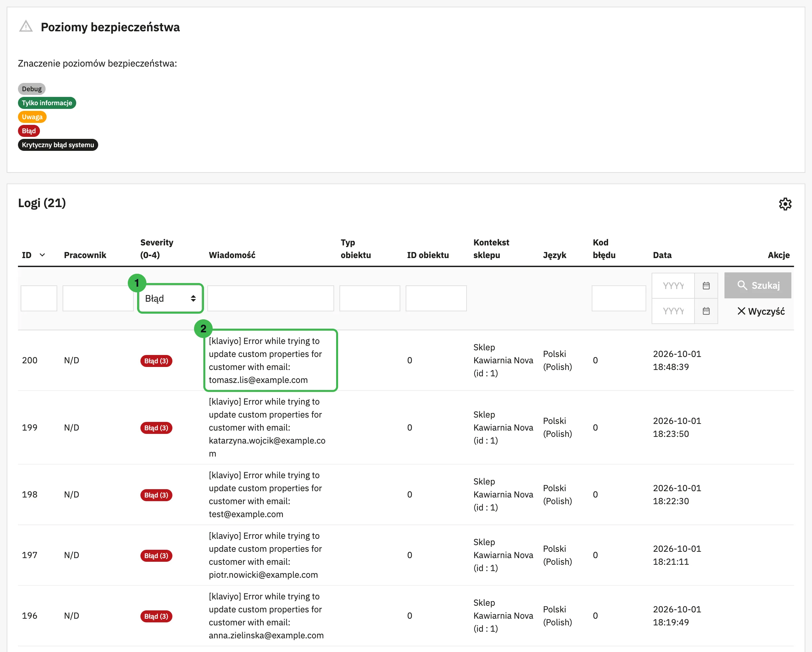
Task: Toggle ID column sort arrow
Action: (42, 255)
